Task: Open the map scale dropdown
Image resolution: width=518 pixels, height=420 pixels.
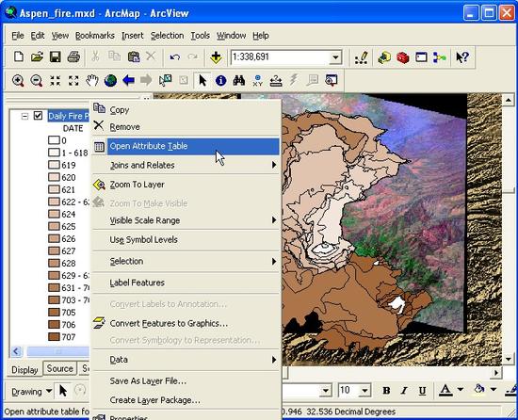Action: pos(335,57)
